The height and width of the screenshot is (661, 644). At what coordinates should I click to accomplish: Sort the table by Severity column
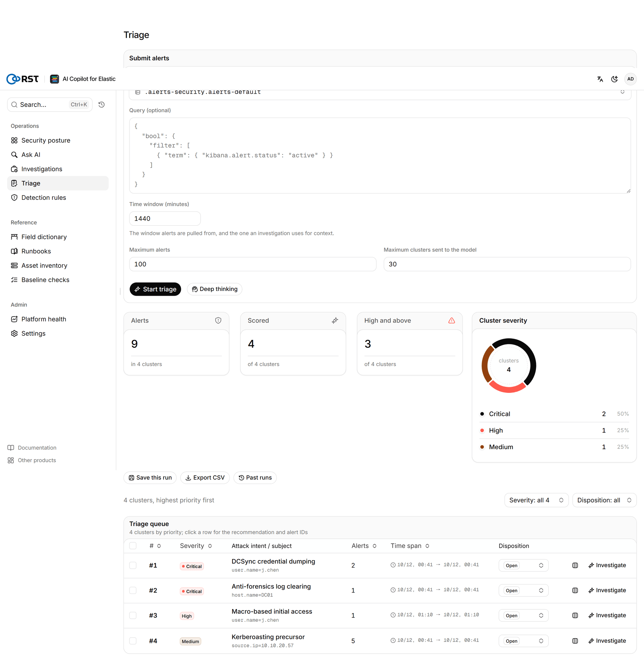(196, 546)
